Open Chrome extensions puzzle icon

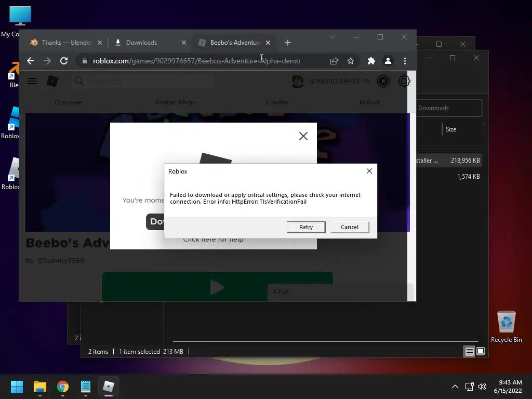[x=371, y=61]
